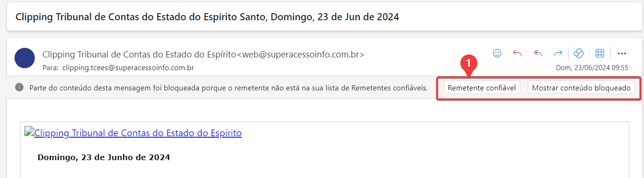Open the three-dot more actions menu
This screenshot has height=178, width=644.
click(622, 53)
